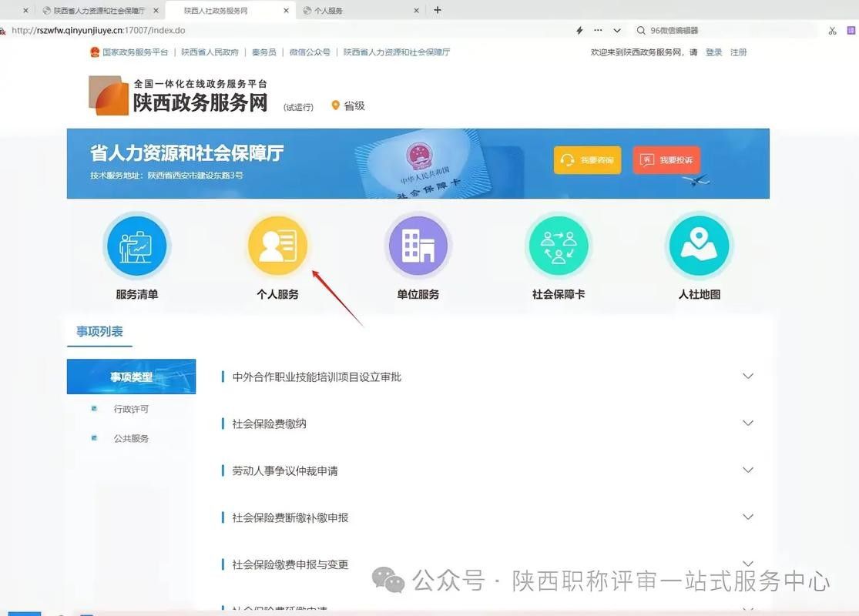Click the bullet icon beside 公共服务

(94, 438)
